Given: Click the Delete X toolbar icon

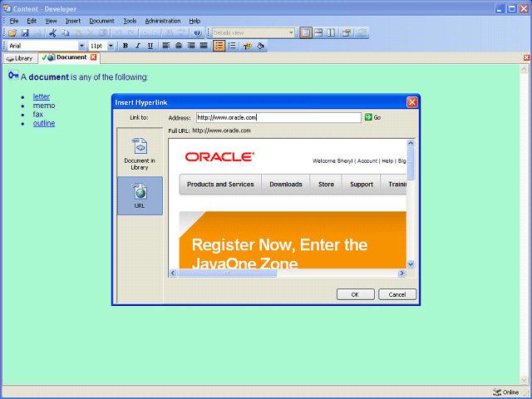Looking at the screenshot, I should [91, 33].
